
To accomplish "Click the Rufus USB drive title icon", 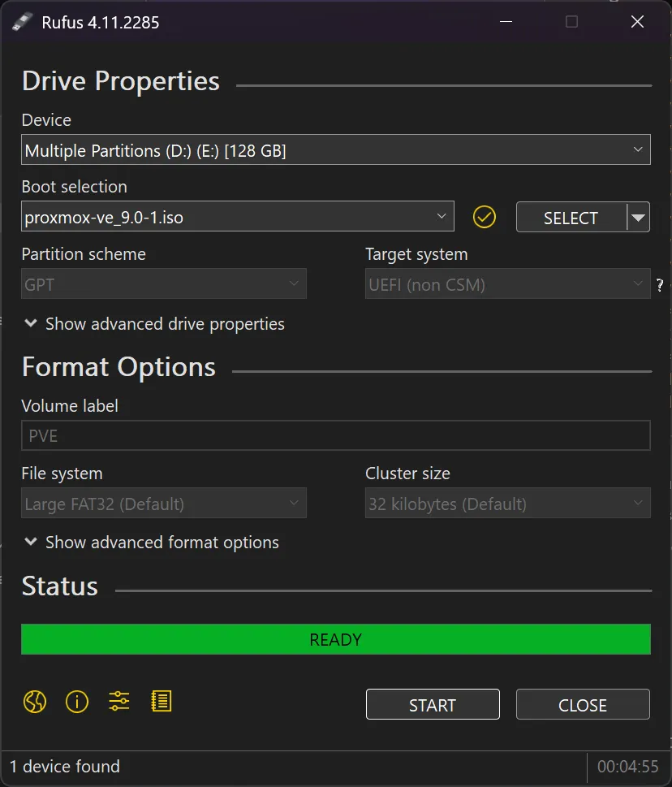I will [22, 22].
